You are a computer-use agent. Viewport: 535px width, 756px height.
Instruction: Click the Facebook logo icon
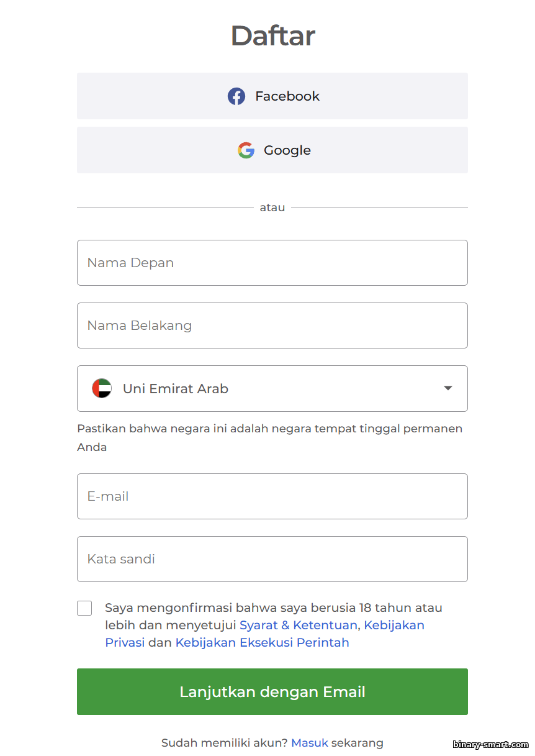236,96
